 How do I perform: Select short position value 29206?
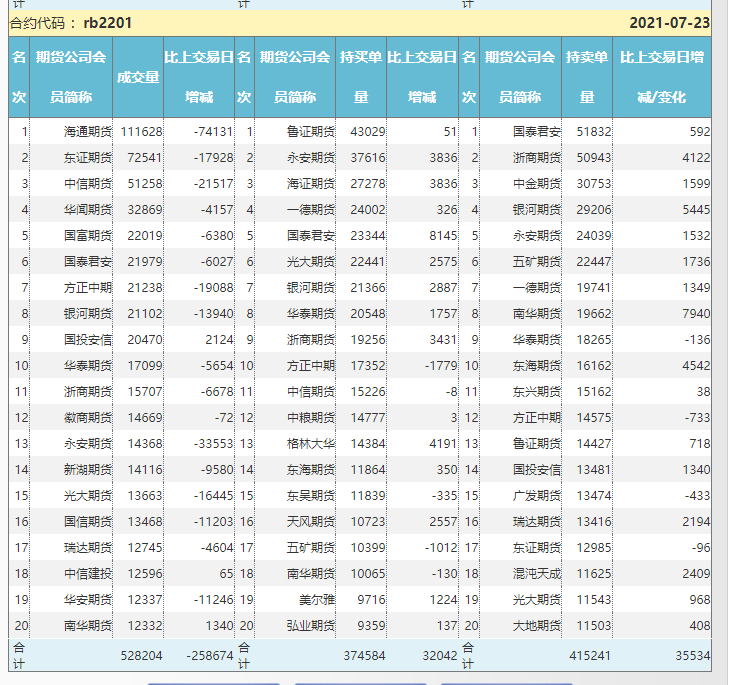click(x=594, y=210)
